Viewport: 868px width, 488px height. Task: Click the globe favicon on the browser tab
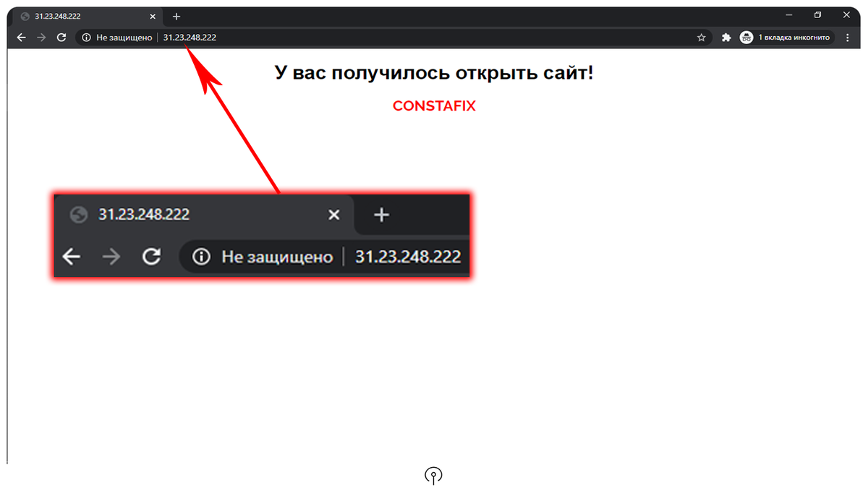point(23,15)
